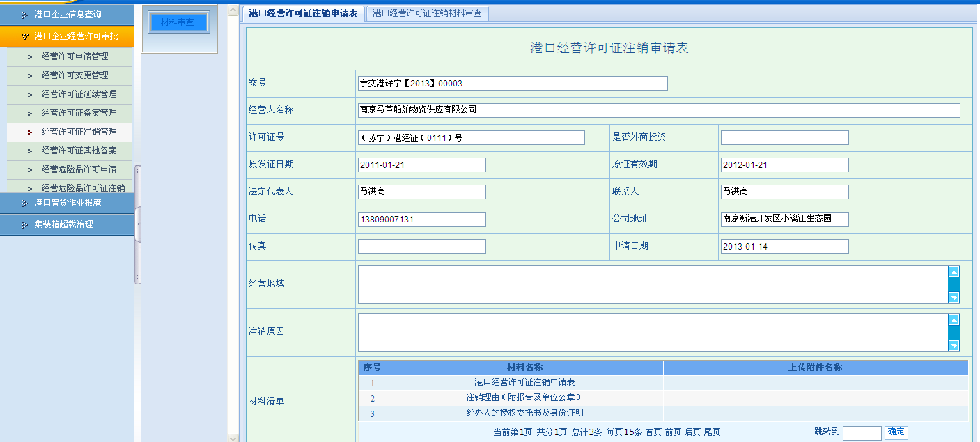Viewport: 980px width, 442px height.
Task: Collapse 港口企业经营许可审批 accordion section
Action: (67, 36)
